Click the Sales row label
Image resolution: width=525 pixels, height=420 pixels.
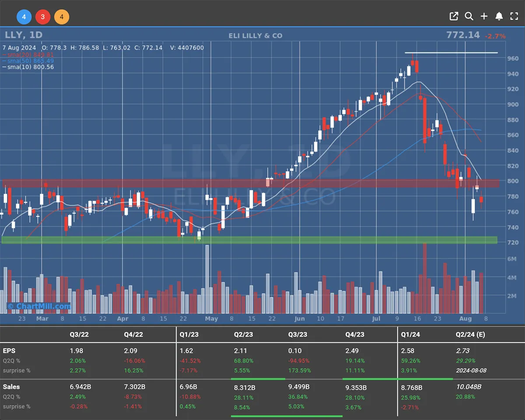point(11,387)
